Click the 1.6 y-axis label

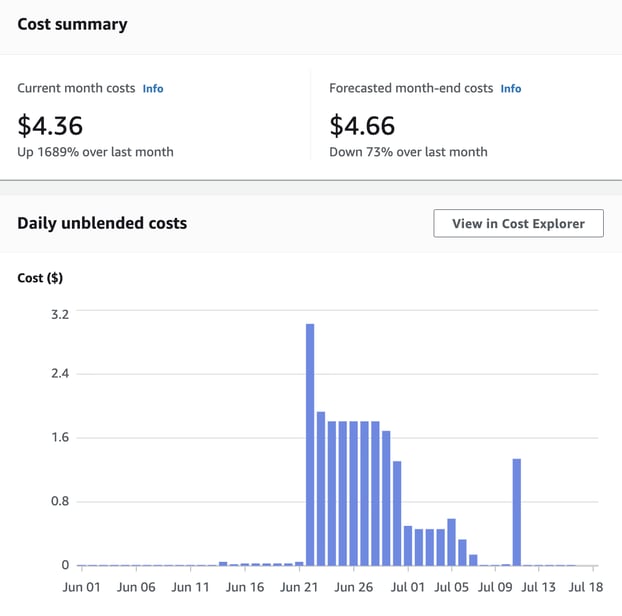[60, 437]
